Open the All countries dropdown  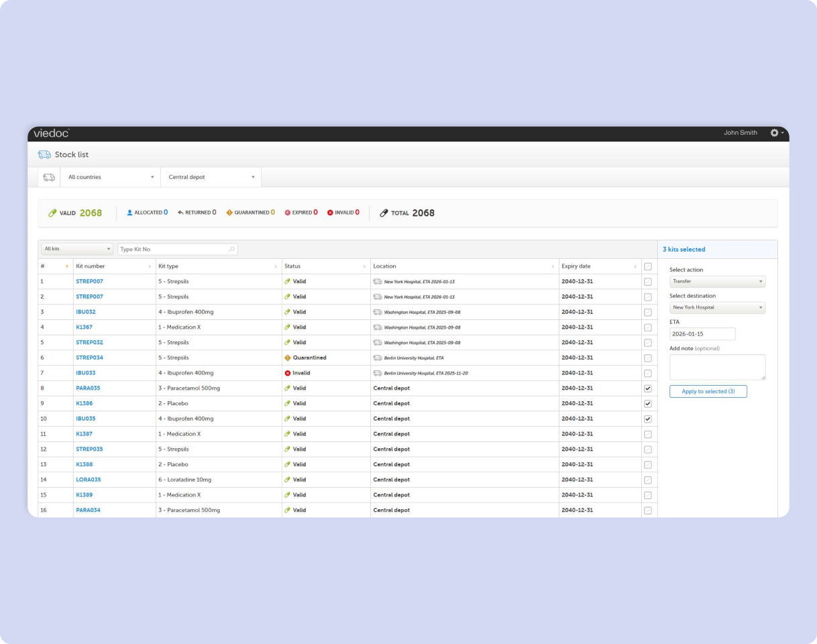click(110, 177)
